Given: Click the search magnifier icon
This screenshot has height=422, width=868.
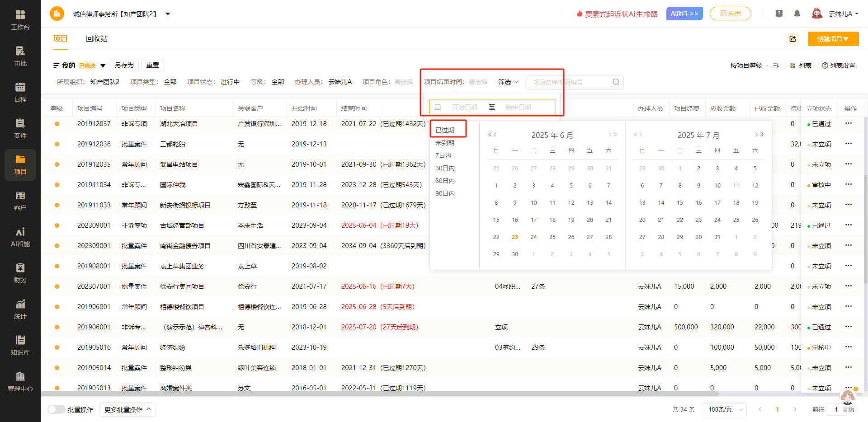Looking at the screenshot, I should [616, 82].
